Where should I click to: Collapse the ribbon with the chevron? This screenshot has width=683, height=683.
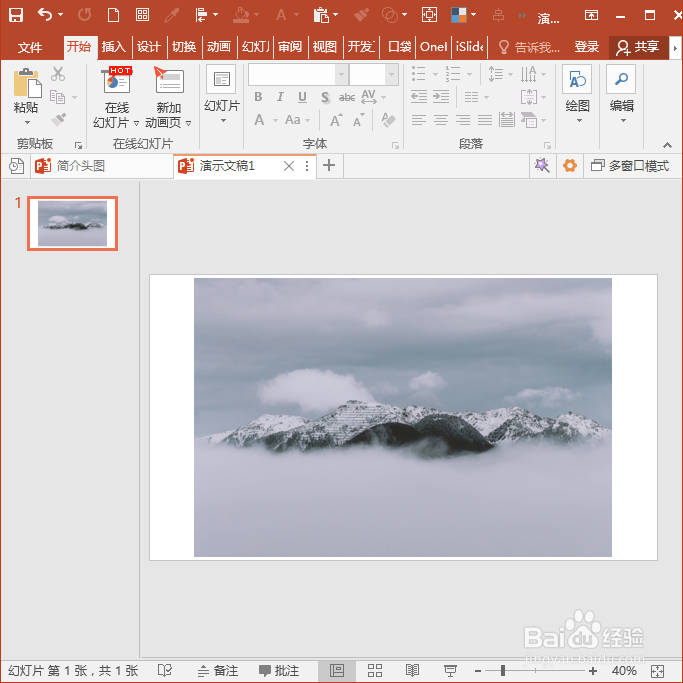(x=667, y=145)
